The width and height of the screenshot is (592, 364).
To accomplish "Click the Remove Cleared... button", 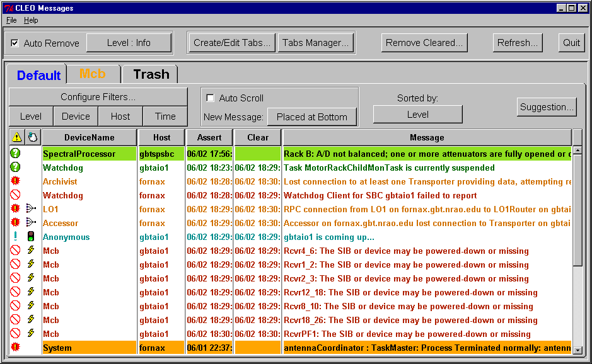I will click(424, 43).
